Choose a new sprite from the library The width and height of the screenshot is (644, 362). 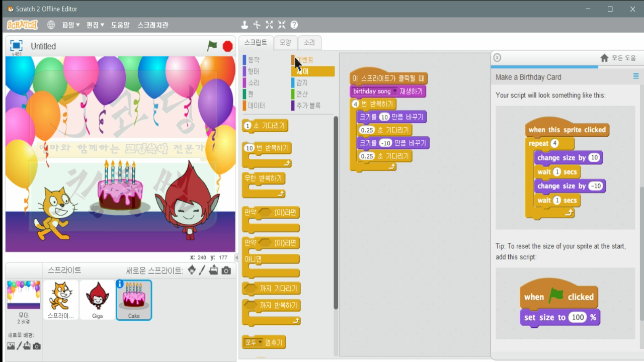point(192,270)
